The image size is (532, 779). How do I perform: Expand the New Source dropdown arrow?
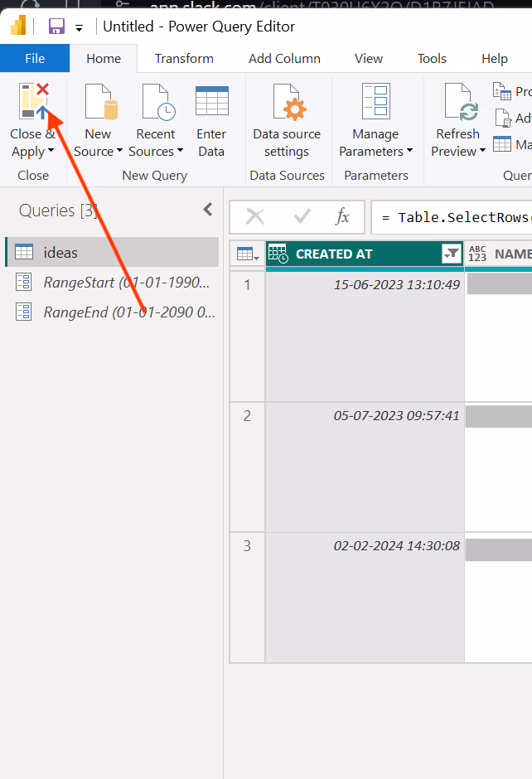[119, 151]
